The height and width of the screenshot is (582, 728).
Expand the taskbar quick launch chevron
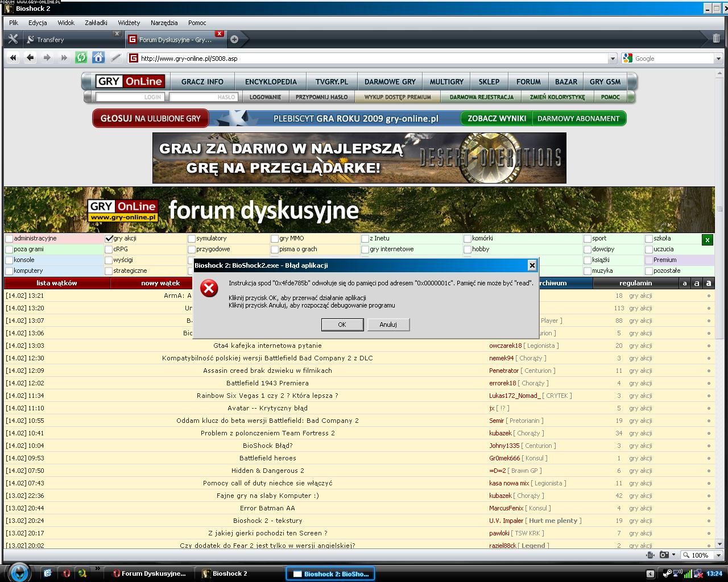(97, 568)
